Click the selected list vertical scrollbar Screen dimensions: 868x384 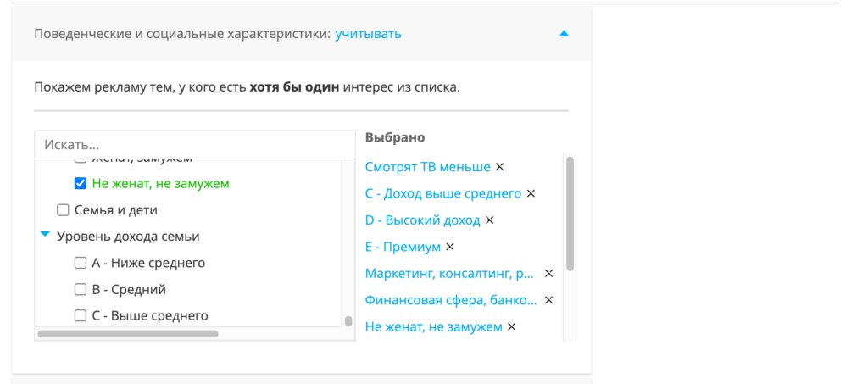pos(570,214)
